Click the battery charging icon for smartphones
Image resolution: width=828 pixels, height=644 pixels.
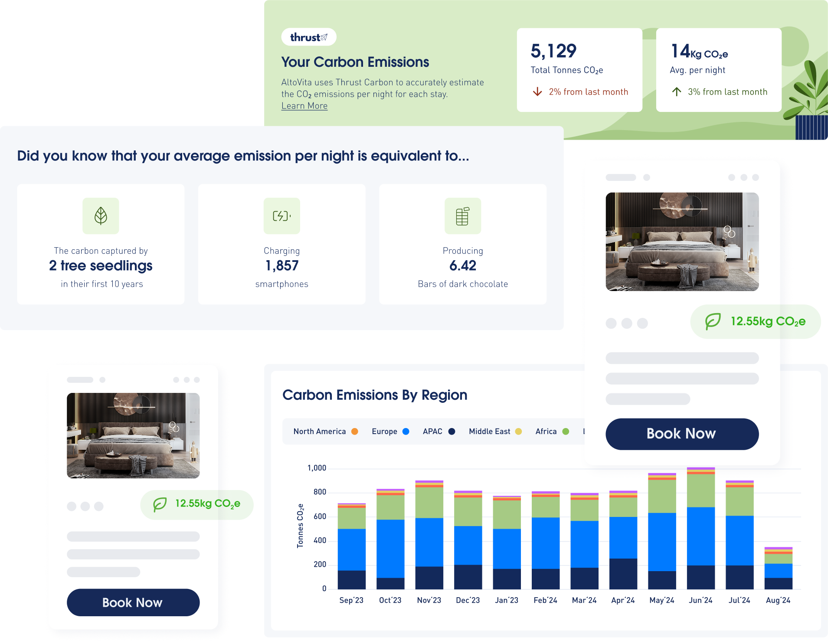click(281, 216)
